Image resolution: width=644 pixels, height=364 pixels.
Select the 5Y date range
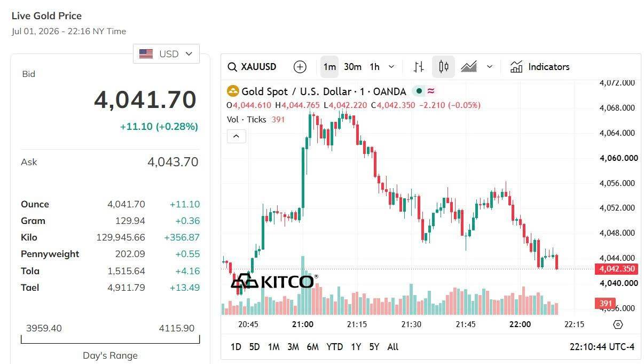(374, 347)
